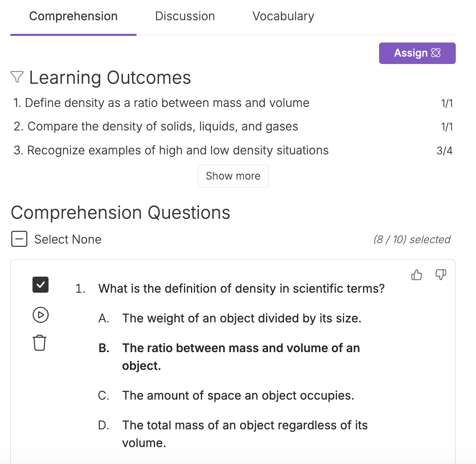
Task: Give question 1 a thumbs down
Action: click(441, 275)
